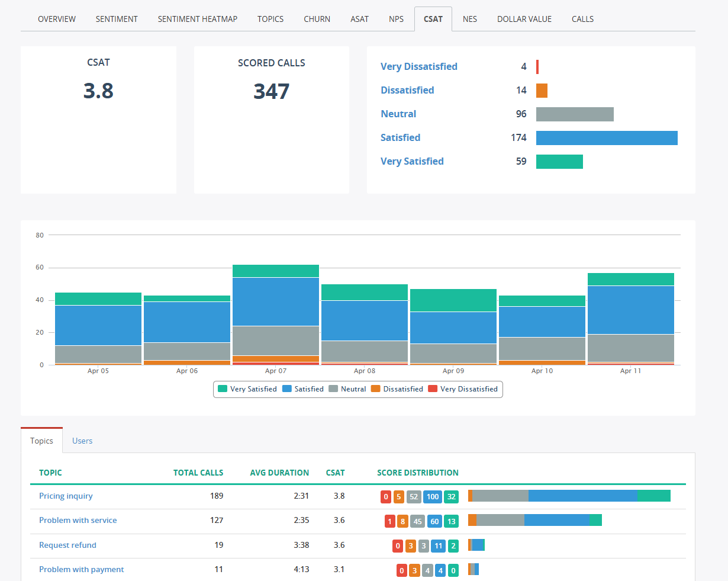Open the Problem with payment topic
The height and width of the screenshot is (581, 728).
click(81, 569)
